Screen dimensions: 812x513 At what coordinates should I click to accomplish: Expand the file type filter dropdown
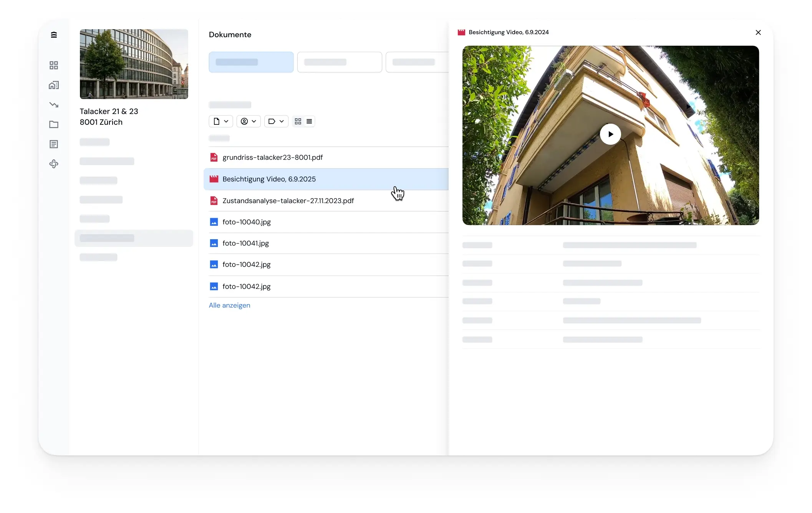[x=221, y=121]
